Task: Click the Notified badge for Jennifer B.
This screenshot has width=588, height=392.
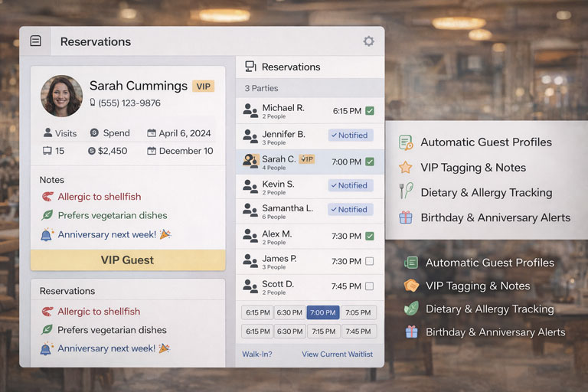Action: tap(351, 136)
